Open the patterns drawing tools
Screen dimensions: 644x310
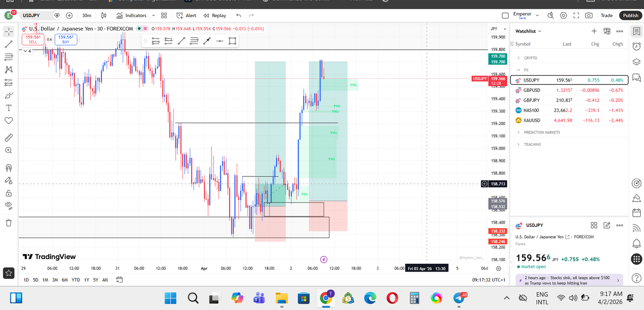click(x=9, y=70)
